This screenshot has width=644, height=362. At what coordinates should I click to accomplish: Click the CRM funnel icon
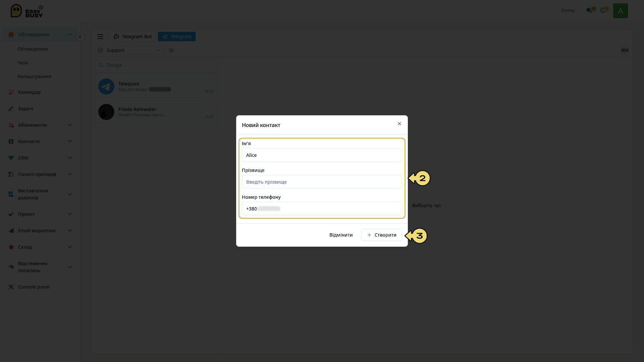pos(11,158)
